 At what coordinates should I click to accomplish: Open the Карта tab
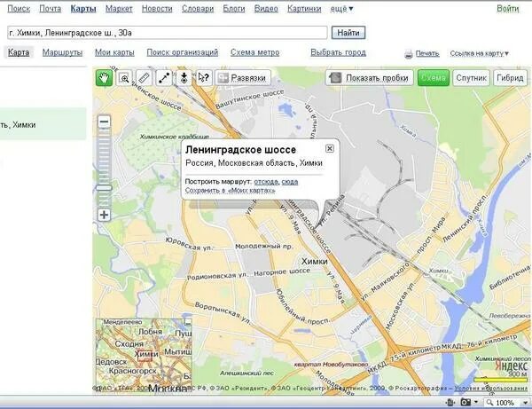coord(19,52)
